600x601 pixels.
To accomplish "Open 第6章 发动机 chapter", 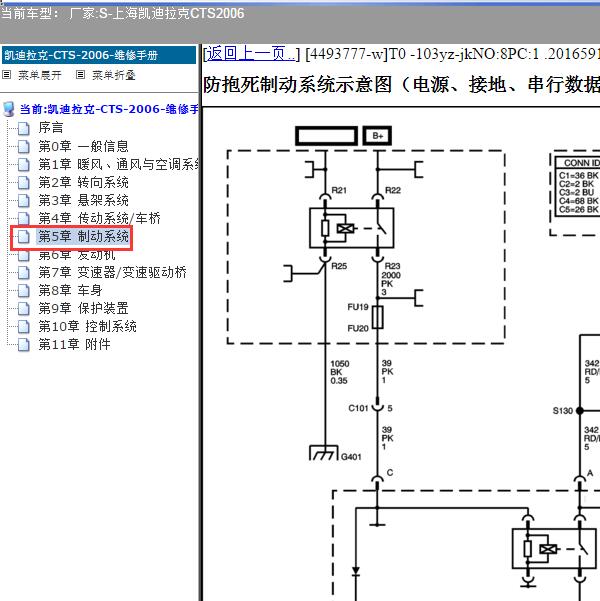I will [77, 255].
